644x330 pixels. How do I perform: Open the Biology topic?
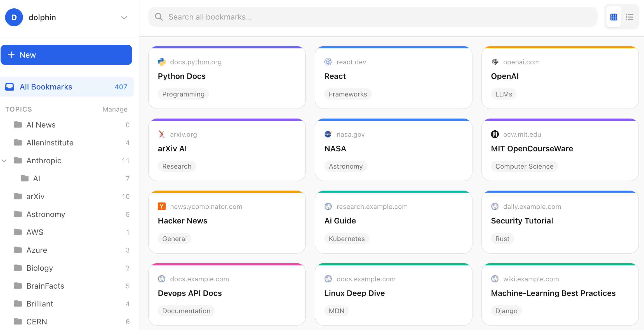point(67,268)
